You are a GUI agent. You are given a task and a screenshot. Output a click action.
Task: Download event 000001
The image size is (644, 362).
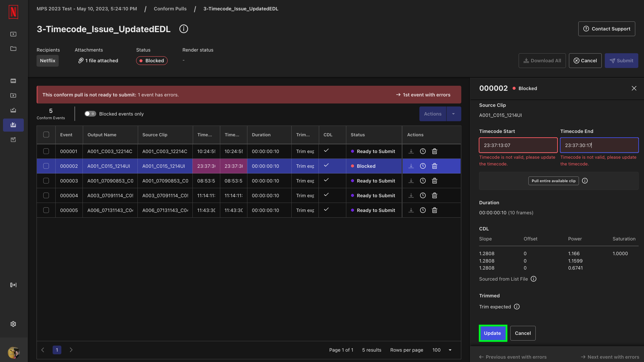(411, 151)
